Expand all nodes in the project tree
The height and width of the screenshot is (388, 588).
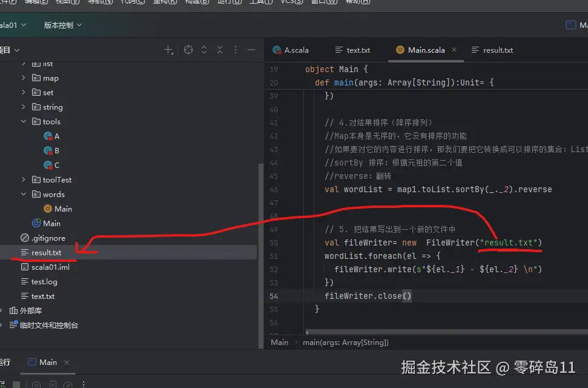(x=204, y=50)
